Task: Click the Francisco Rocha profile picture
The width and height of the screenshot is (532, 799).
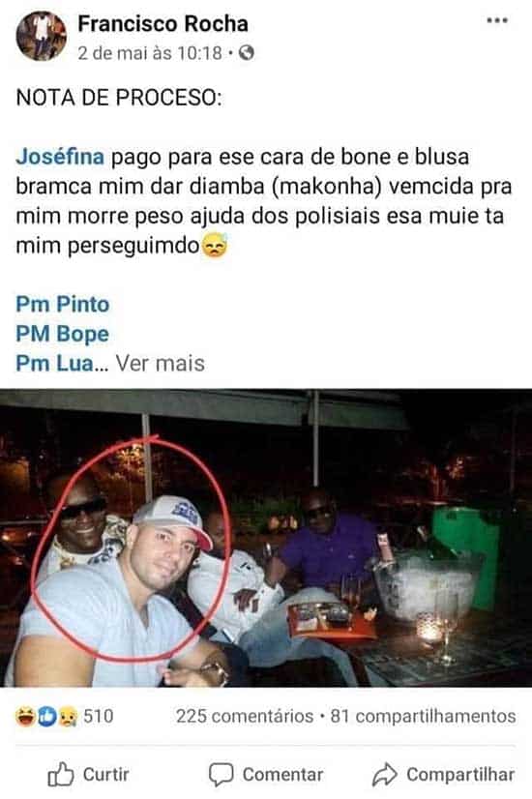Action: 42,36
